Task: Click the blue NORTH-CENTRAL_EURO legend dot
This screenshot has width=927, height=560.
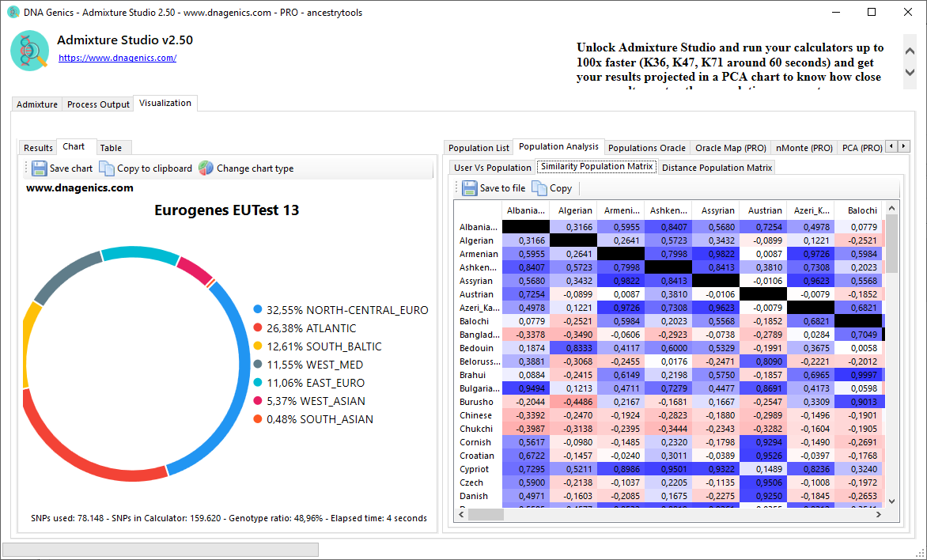Action: [257, 310]
